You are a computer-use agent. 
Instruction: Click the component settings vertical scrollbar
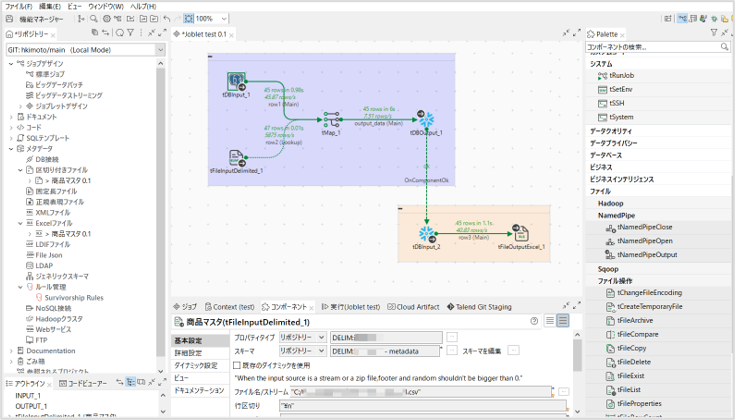click(578, 356)
